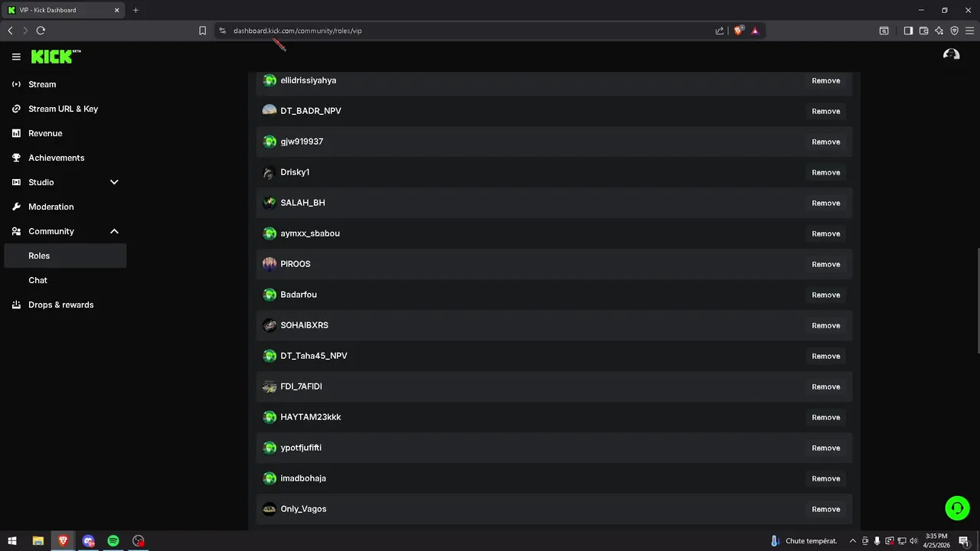Image resolution: width=980 pixels, height=551 pixels.
Task: Collapse the Community section
Action: point(114,231)
